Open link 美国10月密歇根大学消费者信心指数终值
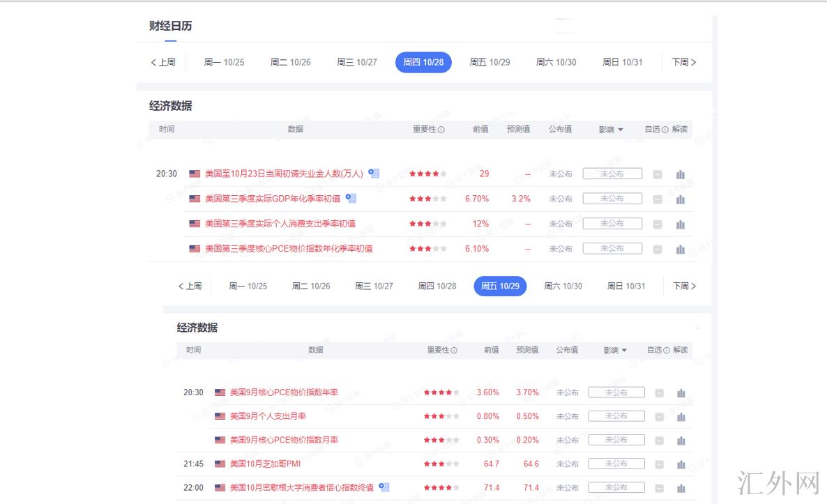Image resolution: width=827 pixels, height=504 pixels. point(302,487)
